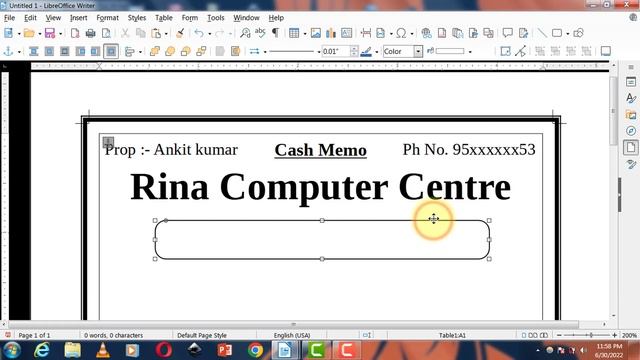The height and width of the screenshot is (360, 640).
Task: Toggle the Wrap Parallel option
Action: tap(49, 51)
